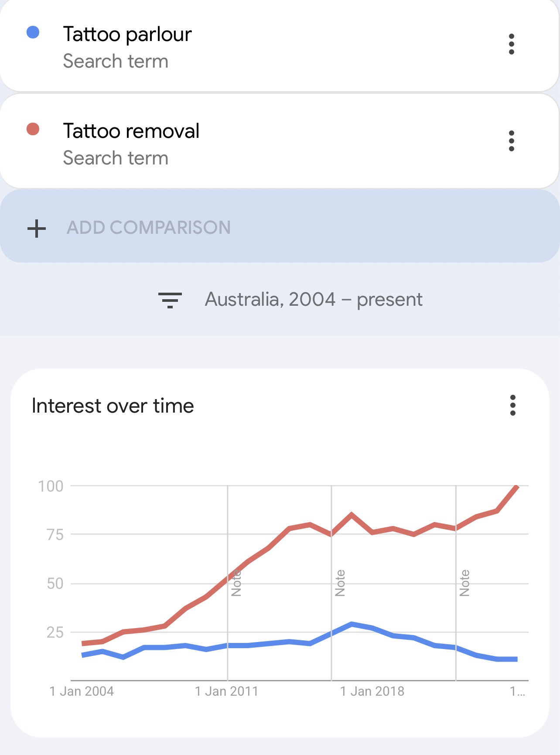Click the 1 Jan 2018 axis label

[372, 691]
